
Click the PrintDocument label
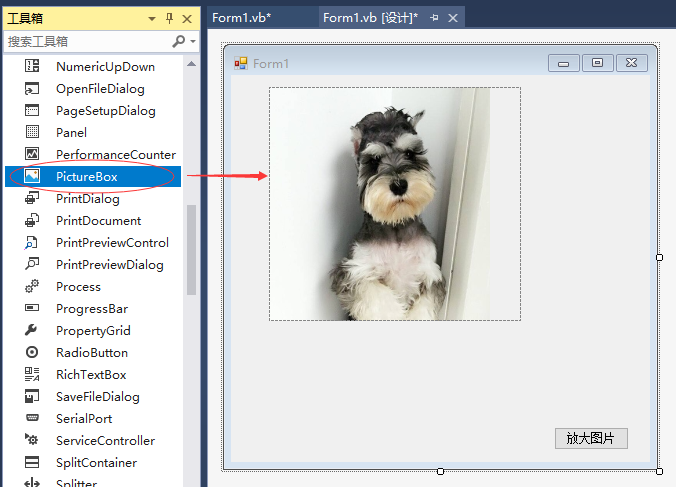(99, 221)
